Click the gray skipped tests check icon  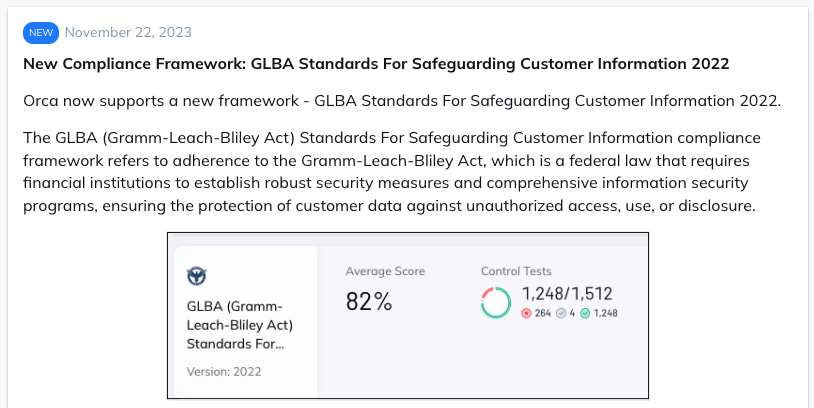point(560,313)
